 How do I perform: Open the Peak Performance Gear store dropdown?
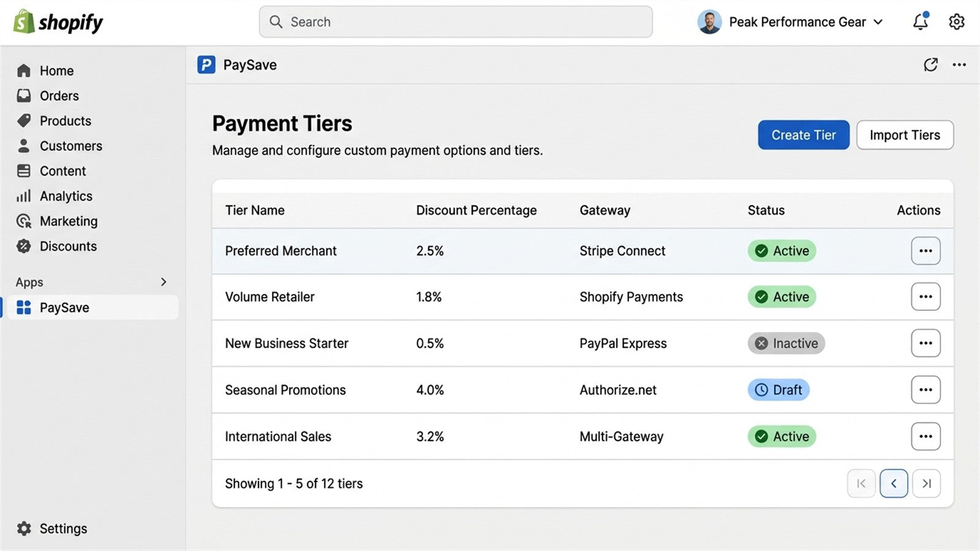[x=790, y=22]
